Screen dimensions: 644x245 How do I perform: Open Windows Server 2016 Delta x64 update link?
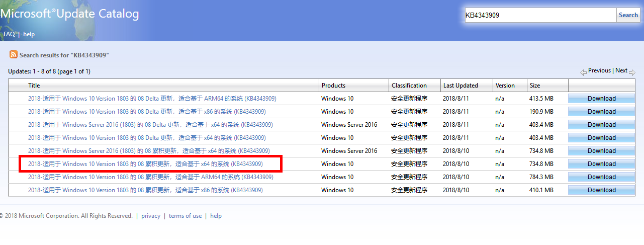pyautogui.click(x=150, y=124)
